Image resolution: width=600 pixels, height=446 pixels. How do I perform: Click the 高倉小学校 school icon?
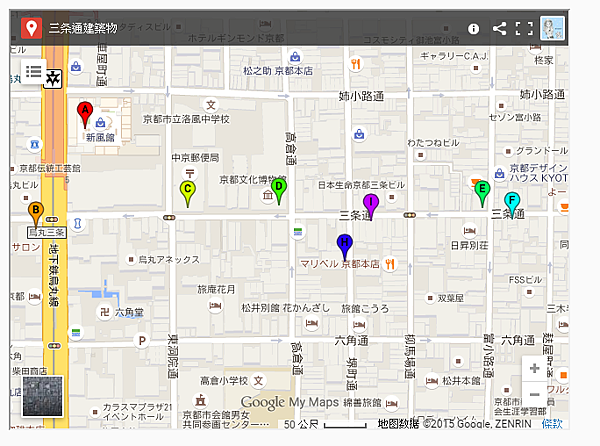(x=259, y=381)
